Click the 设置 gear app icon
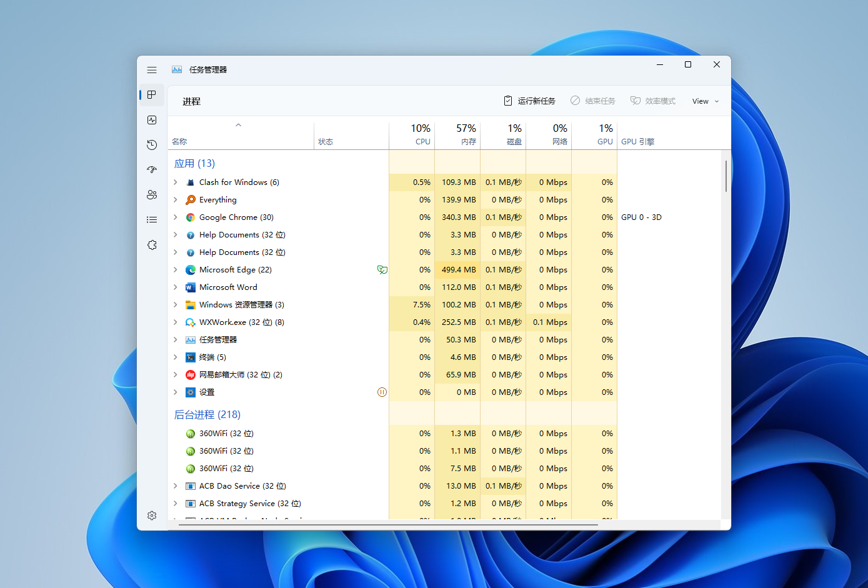 pyautogui.click(x=191, y=392)
